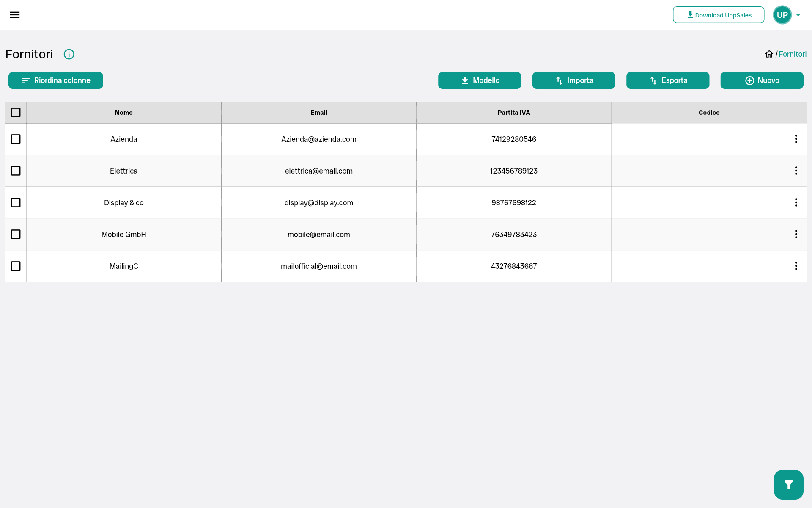Toggle the select-all header checkbox

click(x=16, y=113)
